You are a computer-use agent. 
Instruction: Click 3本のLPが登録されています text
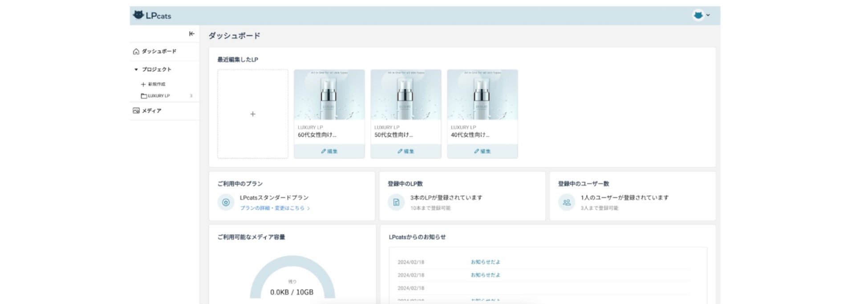pos(446,197)
